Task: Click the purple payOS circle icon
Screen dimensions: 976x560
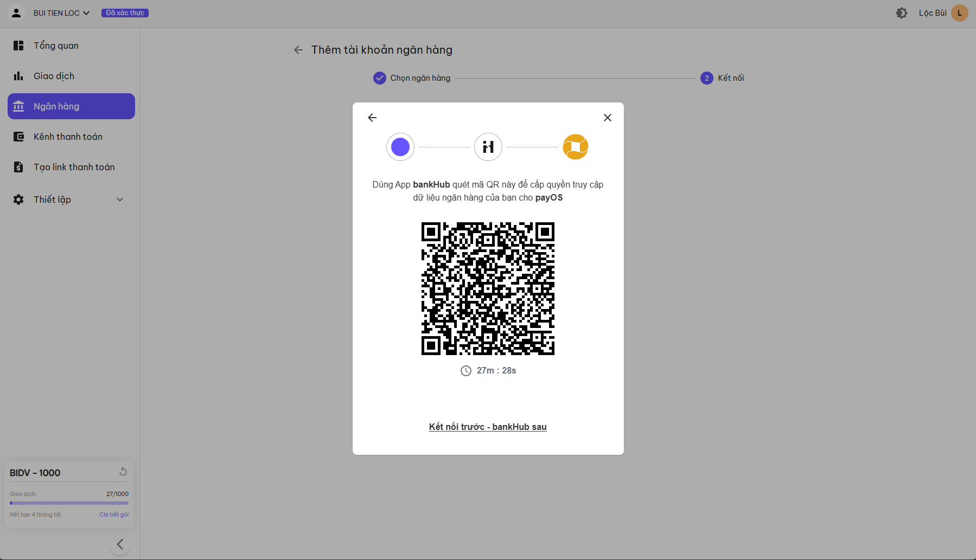Action: 400,147
